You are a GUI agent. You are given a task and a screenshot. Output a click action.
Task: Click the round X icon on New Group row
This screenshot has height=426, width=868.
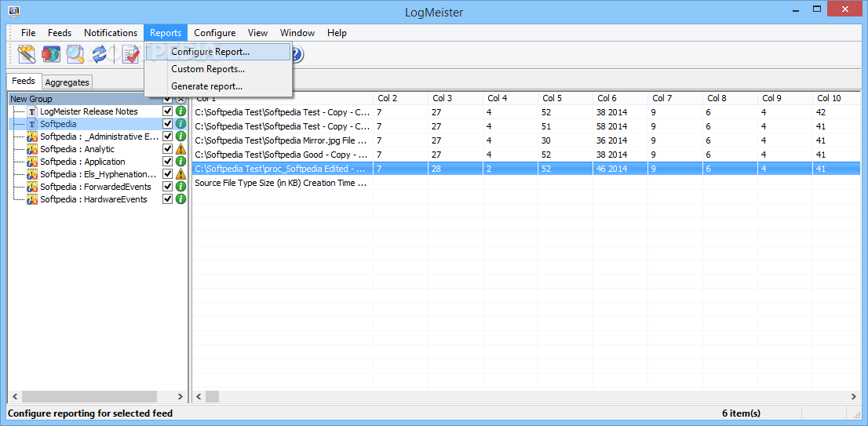(181, 100)
